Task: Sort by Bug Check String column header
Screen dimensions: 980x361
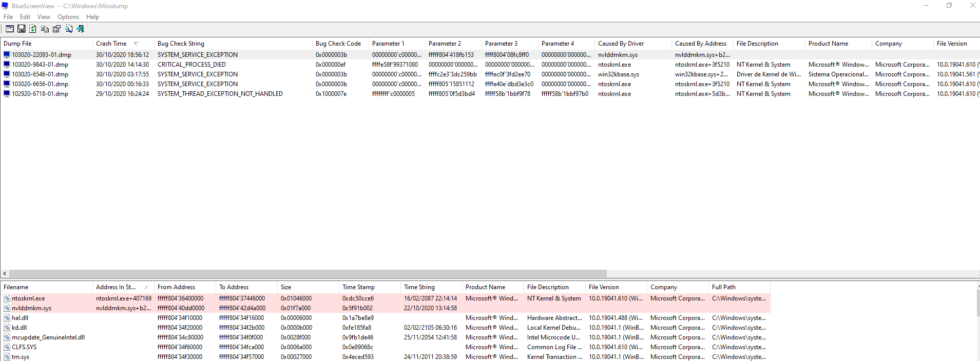Action: click(233, 44)
